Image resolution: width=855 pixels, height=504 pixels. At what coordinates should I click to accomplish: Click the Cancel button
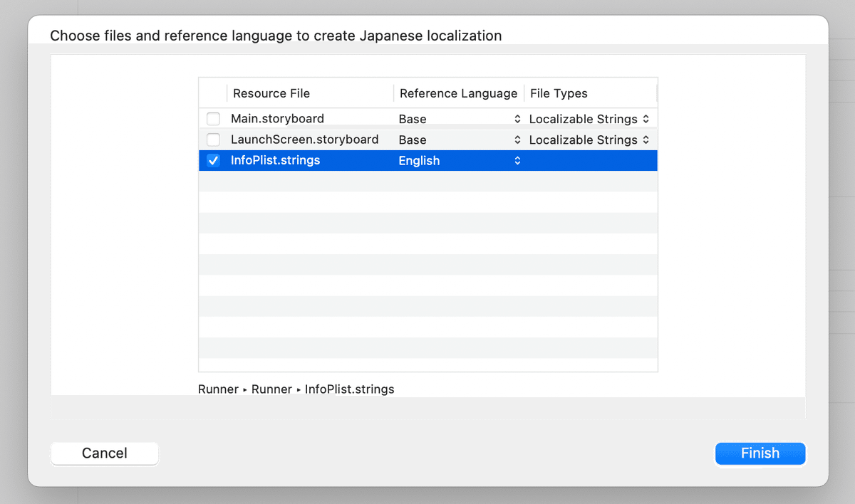(105, 453)
